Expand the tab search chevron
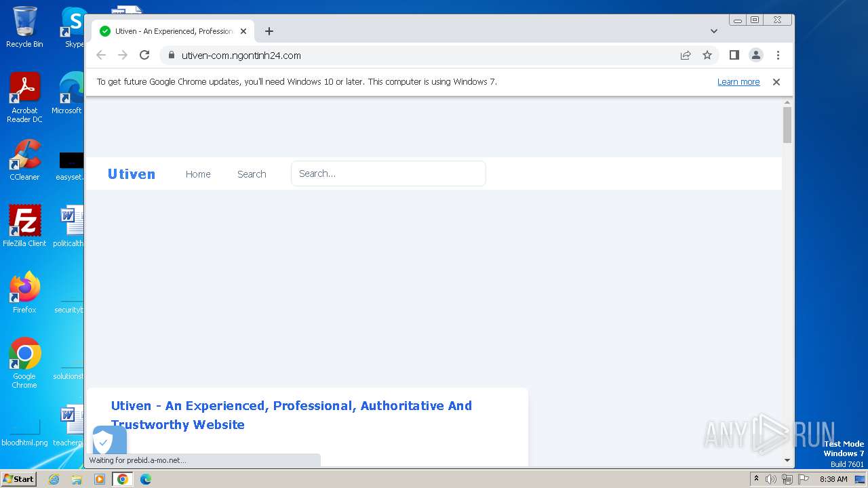Image resolution: width=868 pixels, height=488 pixels. pyautogui.click(x=714, y=31)
